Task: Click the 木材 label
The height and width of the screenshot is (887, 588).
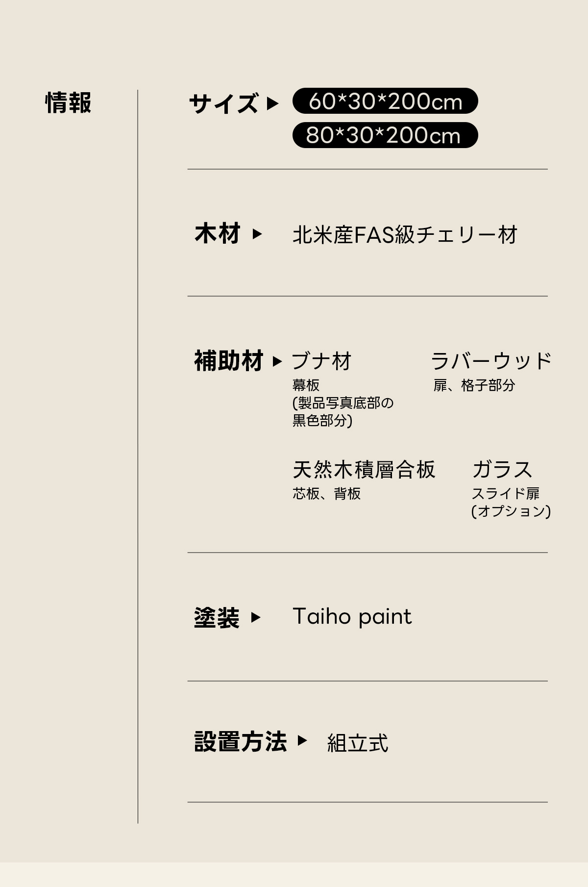Action: 218,234
